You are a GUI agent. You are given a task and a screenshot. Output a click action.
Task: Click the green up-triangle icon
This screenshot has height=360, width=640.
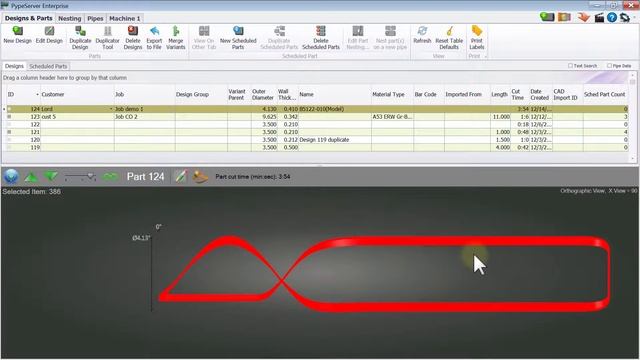tap(31, 177)
